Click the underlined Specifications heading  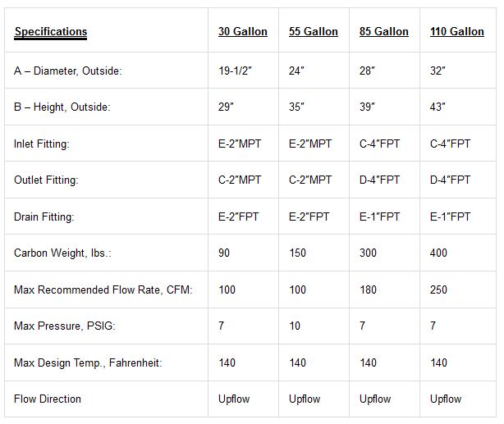pyautogui.click(x=50, y=32)
